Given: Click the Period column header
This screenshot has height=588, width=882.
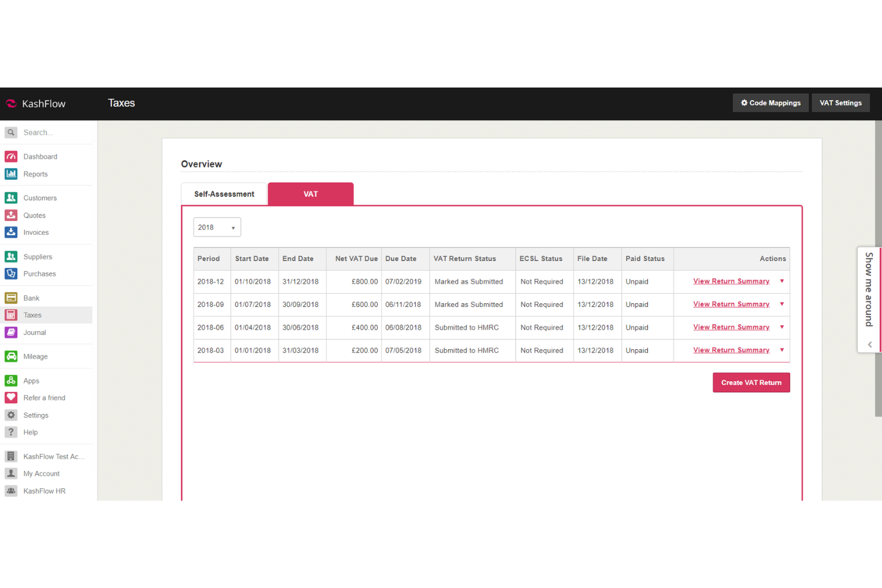Looking at the screenshot, I should coord(209,259).
